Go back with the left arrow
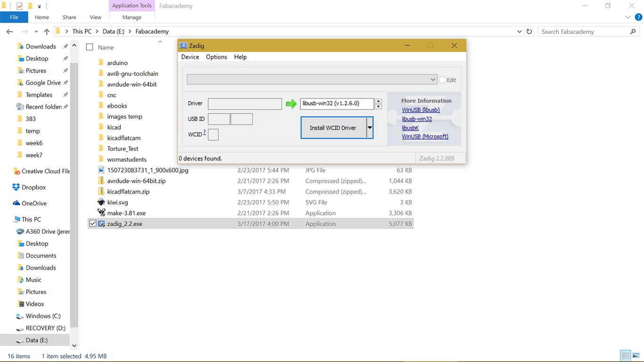This screenshot has width=644, height=362. [x=9, y=32]
